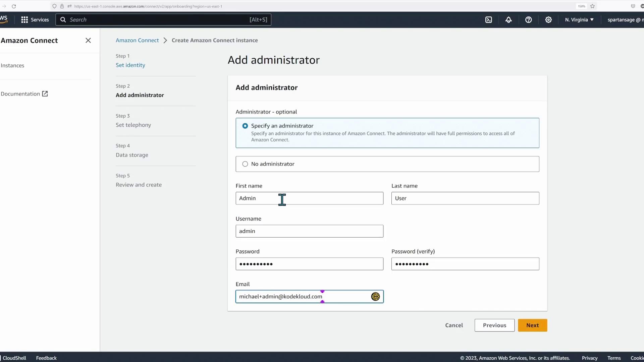Go to Step 1 Set identity
644x362 pixels.
(x=130, y=65)
